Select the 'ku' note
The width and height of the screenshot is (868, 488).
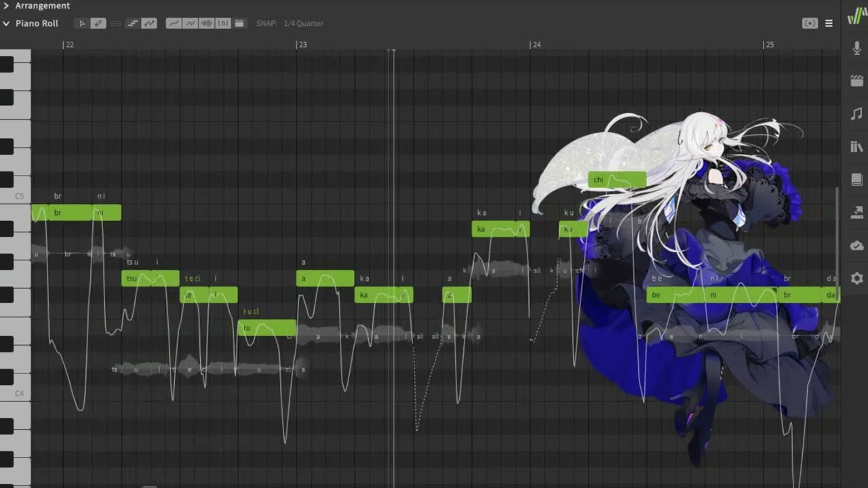tap(573, 229)
